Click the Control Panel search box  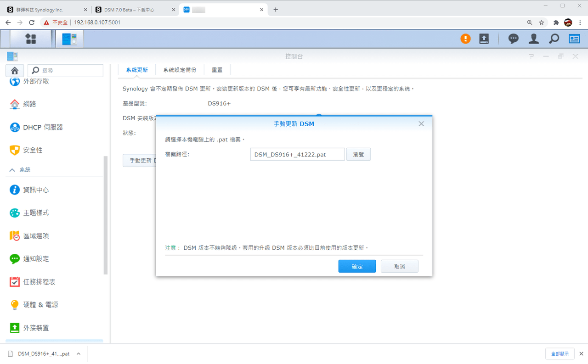pos(66,71)
